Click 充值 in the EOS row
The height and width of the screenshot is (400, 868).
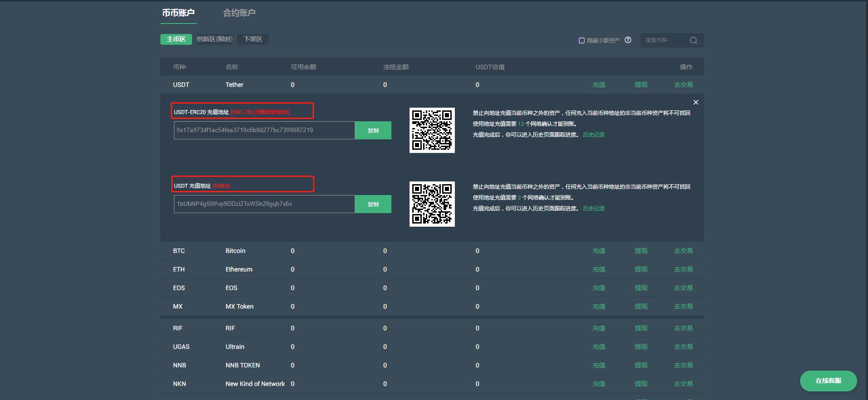599,288
